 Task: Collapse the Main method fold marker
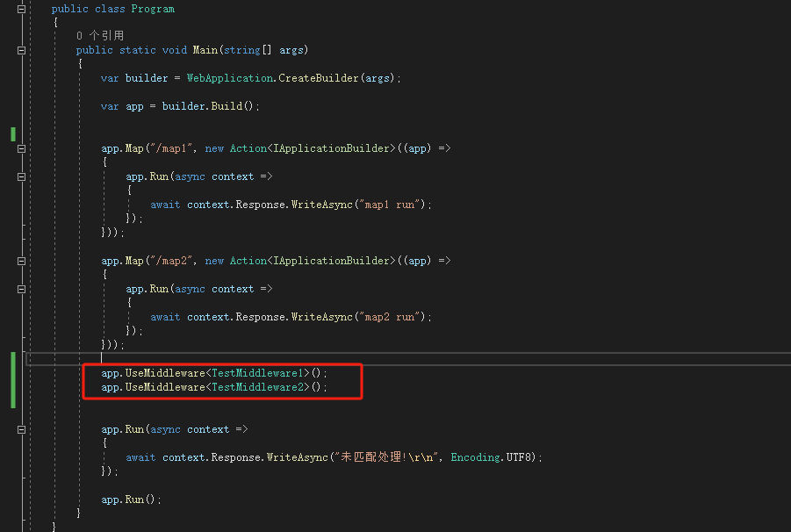(x=19, y=50)
